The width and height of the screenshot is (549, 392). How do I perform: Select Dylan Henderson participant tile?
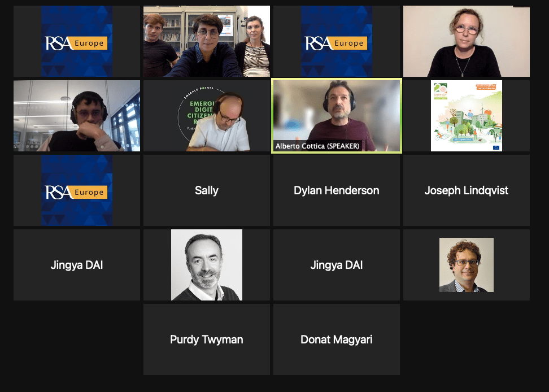337,190
